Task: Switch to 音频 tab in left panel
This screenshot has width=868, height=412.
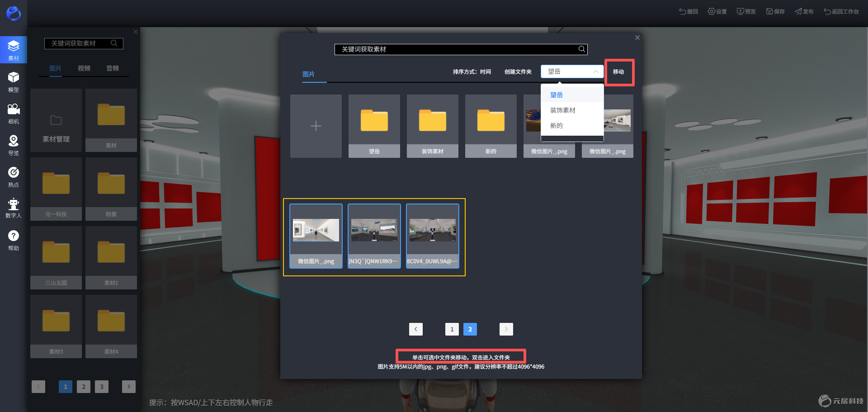Action: click(113, 68)
